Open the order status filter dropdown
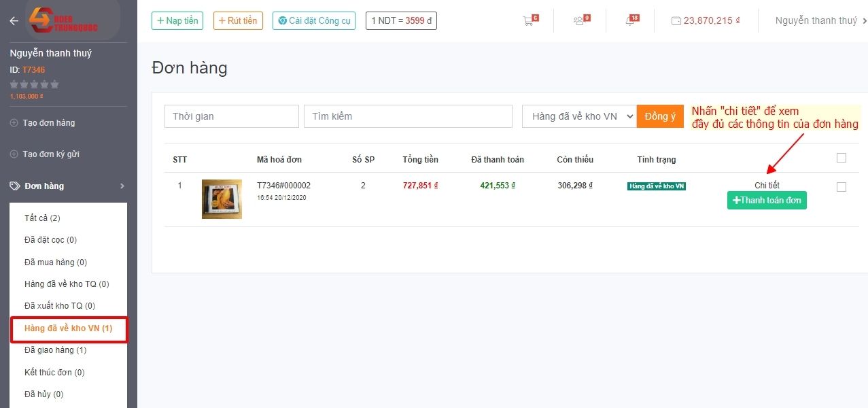The height and width of the screenshot is (408, 868). click(x=578, y=116)
